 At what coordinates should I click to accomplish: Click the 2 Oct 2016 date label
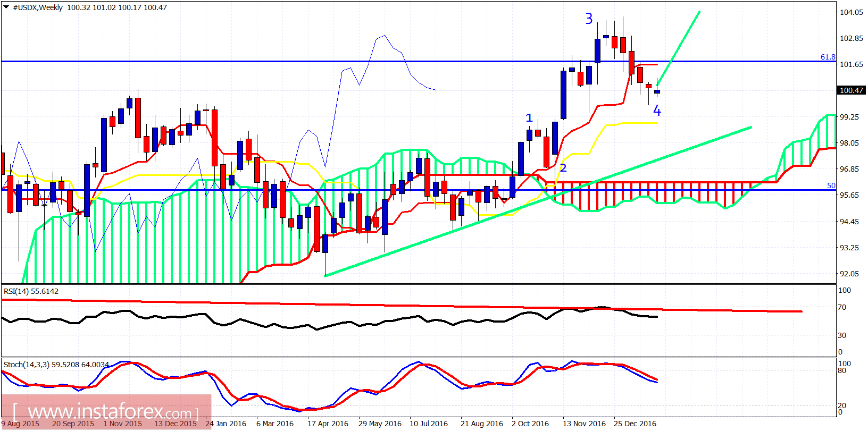click(x=530, y=424)
